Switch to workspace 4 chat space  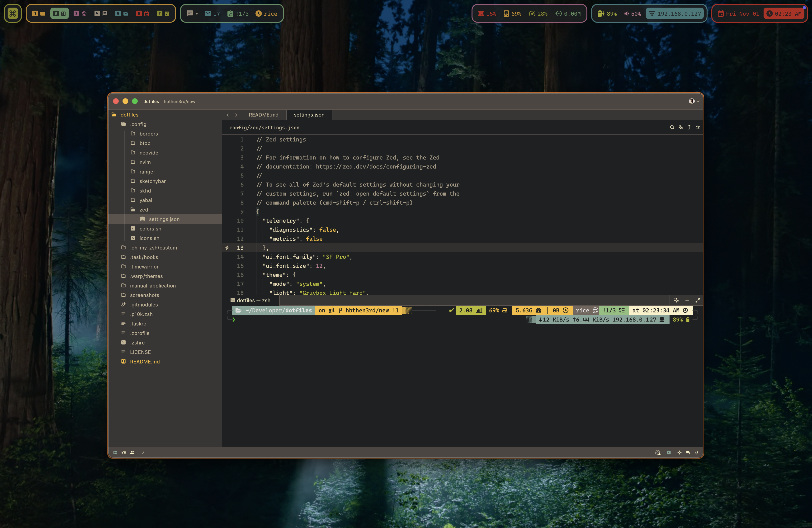[x=101, y=14]
